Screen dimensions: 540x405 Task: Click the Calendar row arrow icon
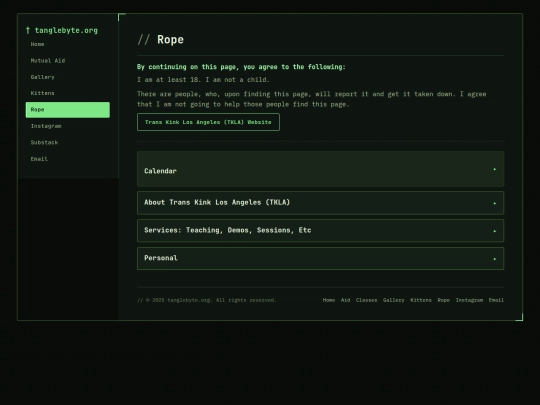tap(495, 169)
